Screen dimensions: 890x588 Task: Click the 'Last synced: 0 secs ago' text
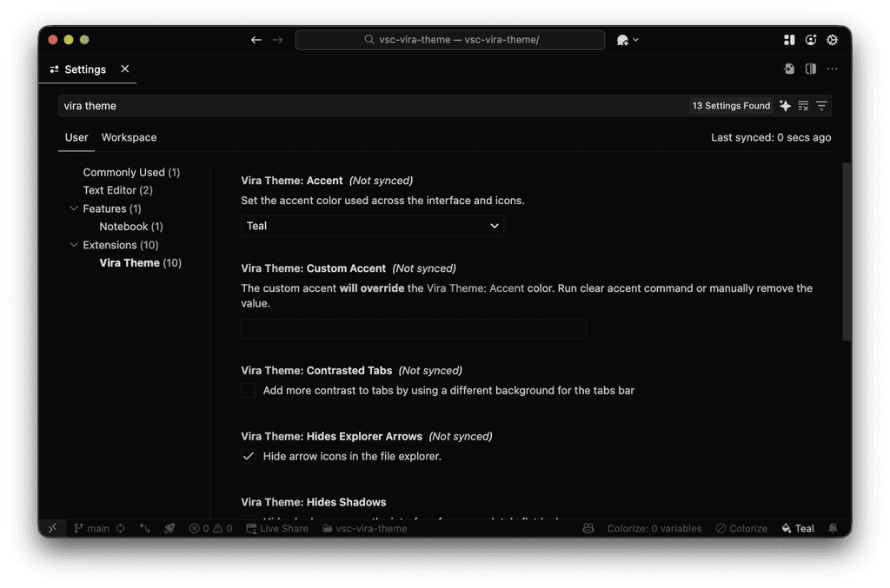coord(771,137)
